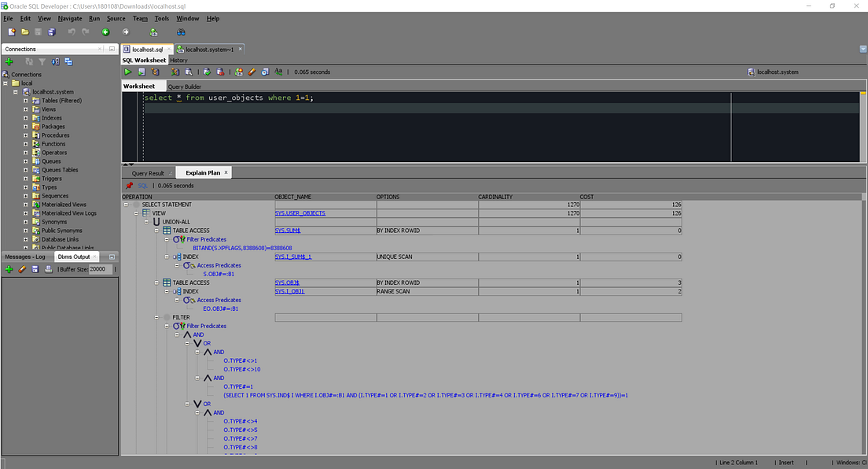The height and width of the screenshot is (469, 868).
Task: Clear the worksheet using the eraser icon
Action: pyautogui.click(x=252, y=72)
